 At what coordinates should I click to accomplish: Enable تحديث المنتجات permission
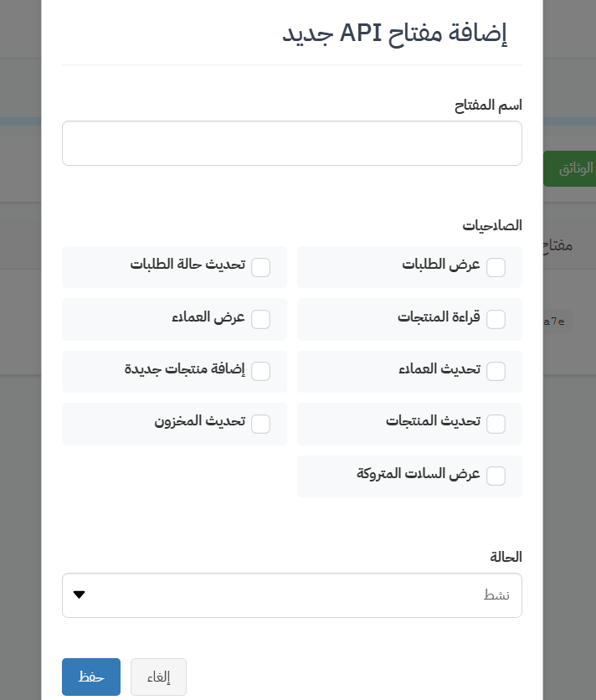(x=496, y=424)
